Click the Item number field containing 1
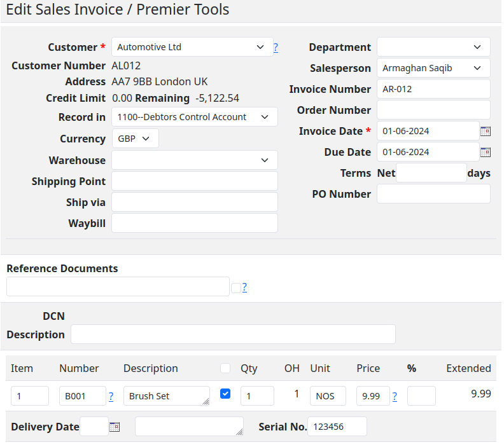This screenshot has height=447, width=504. click(x=29, y=396)
